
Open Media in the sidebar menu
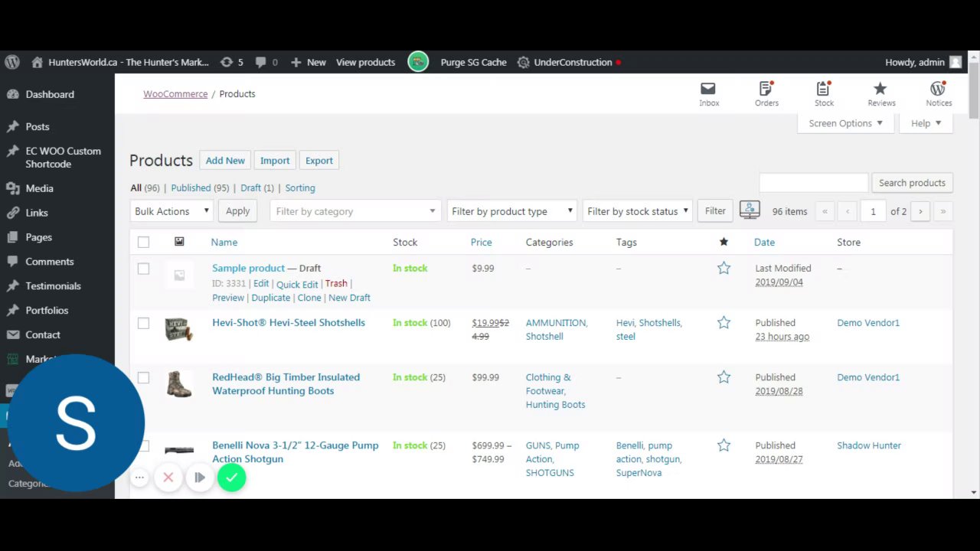click(x=39, y=188)
